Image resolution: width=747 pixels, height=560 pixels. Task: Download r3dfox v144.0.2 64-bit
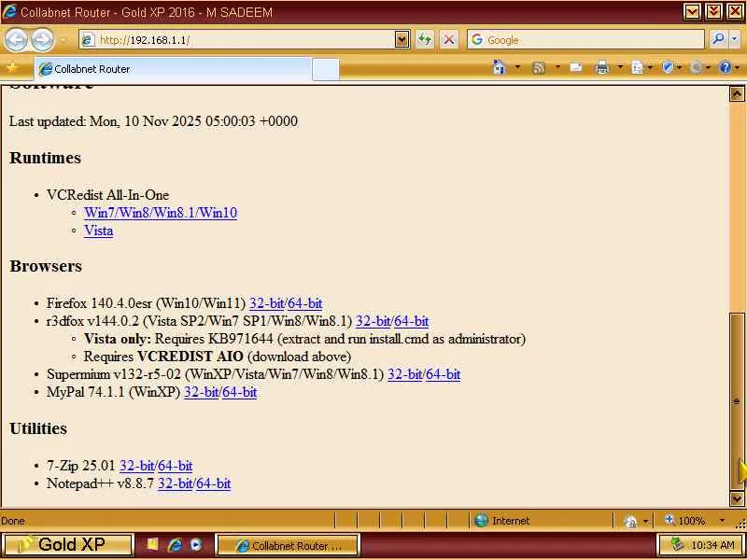(411, 321)
